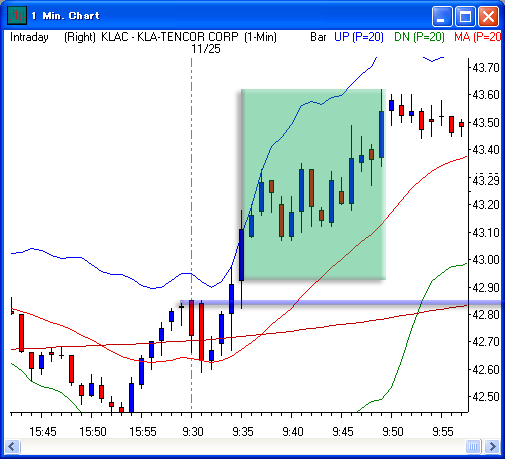The width and height of the screenshot is (505, 459).
Task: Click the horizontal scrollbar thumb
Action: tap(473, 446)
